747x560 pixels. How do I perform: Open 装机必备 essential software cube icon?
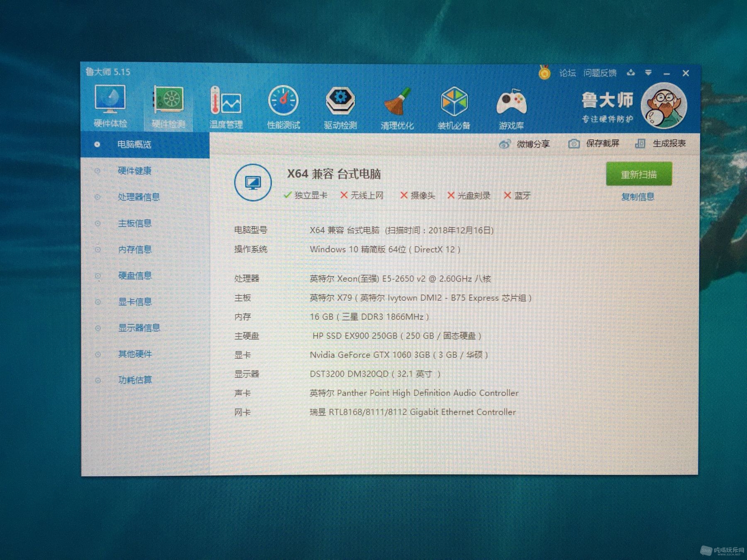454,108
